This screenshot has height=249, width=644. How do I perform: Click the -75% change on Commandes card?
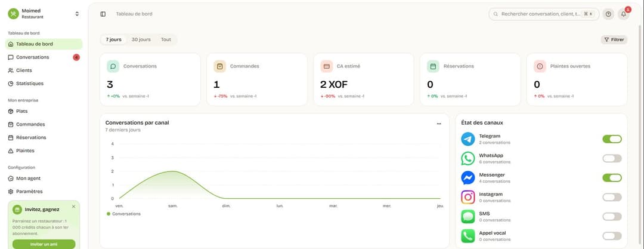(x=221, y=96)
